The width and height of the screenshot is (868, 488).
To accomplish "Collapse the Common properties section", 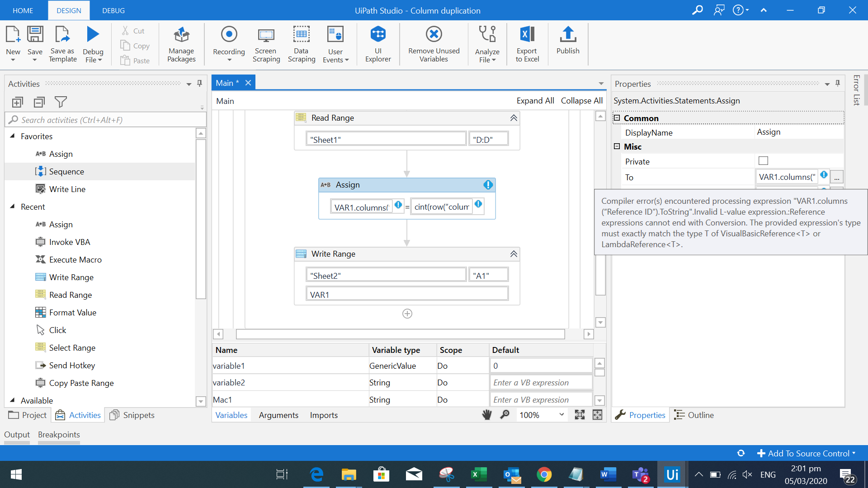I will (x=617, y=118).
